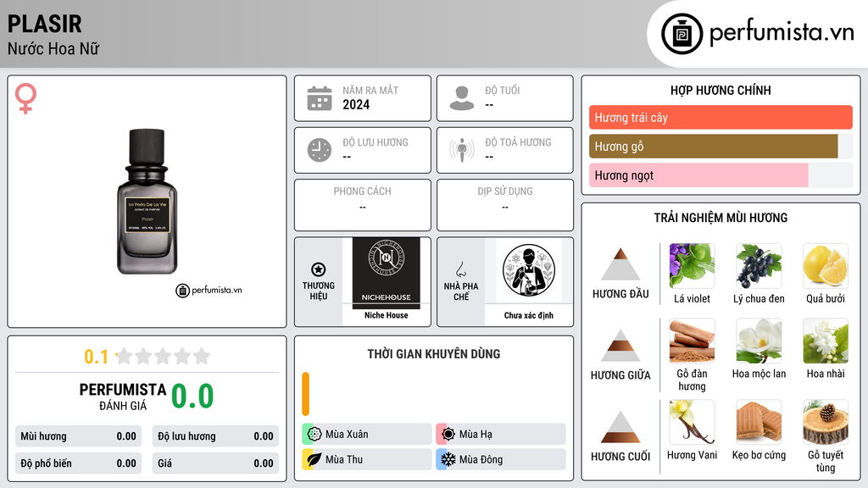Click the Quả bưởi note image
868x488 pixels.
pos(826,266)
